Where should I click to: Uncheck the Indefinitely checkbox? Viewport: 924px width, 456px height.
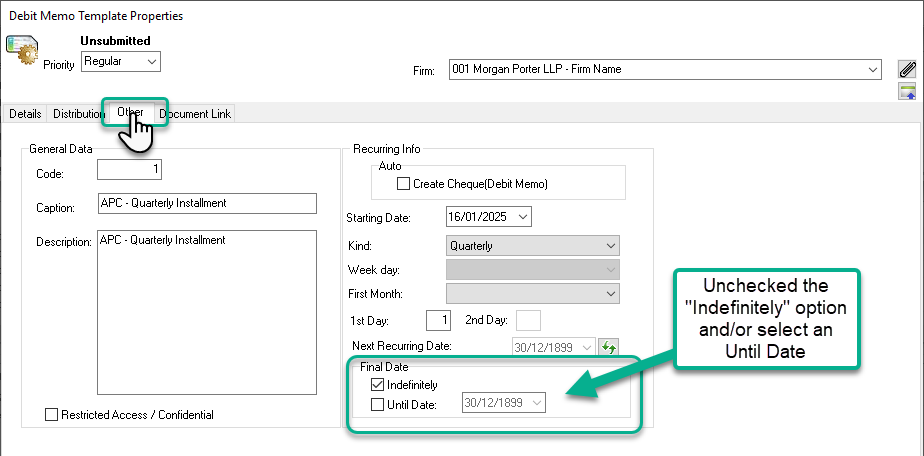click(x=378, y=385)
